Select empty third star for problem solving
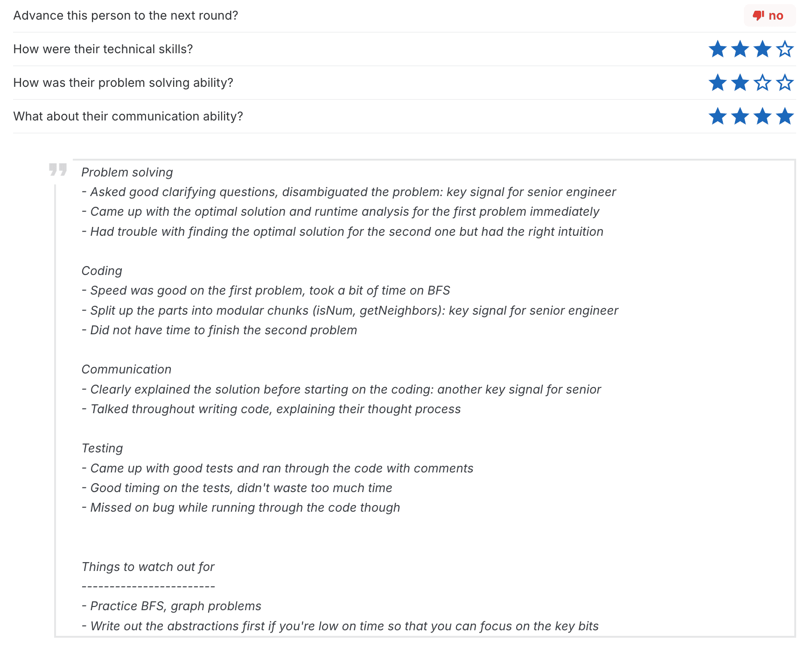812x648 pixels. point(763,83)
